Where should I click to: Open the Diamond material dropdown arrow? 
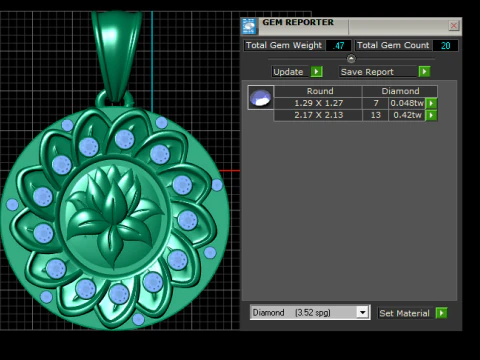tap(362, 313)
